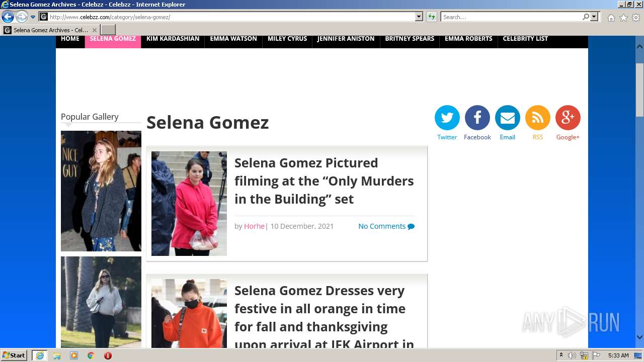This screenshot has width=644, height=362.
Task: Open the EMMA WATSON menu item
Action: point(233,39)
